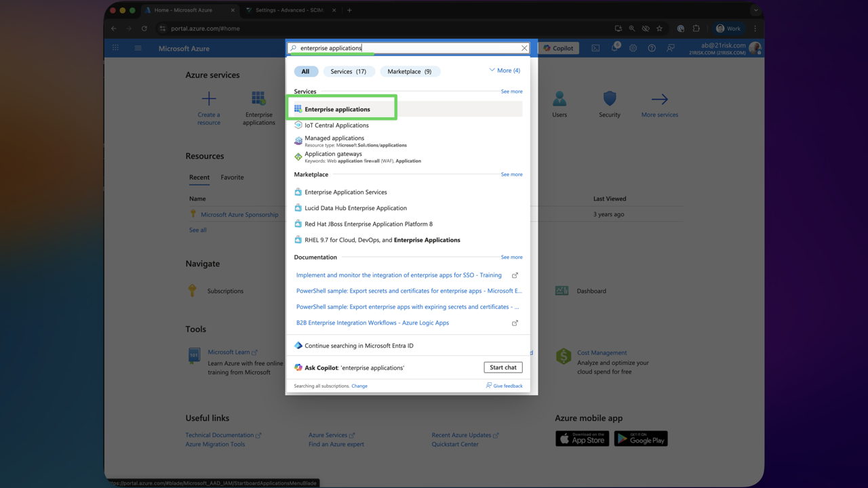The width and height of the screenshot is (868, 488).
Task: Click the IoT Central Applications result icon
Action: click(298, 125)
